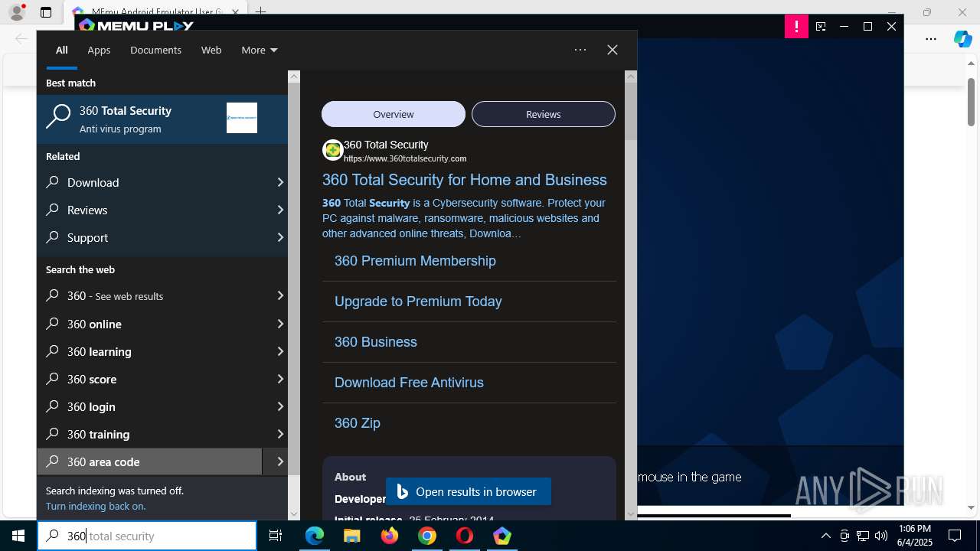Open the 360 Business link
The height and width of the screenshot is (551, 980).
[x=376, y=342]
